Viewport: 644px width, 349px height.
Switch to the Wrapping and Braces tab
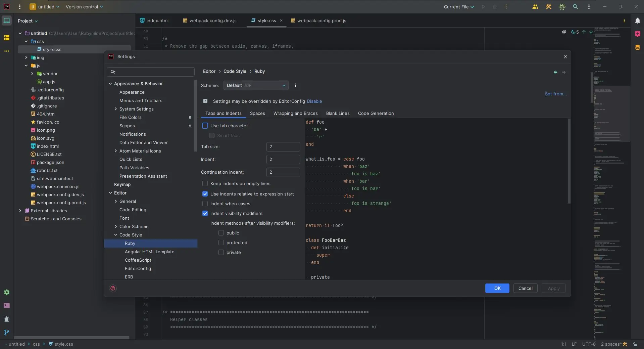[x=295, y=114]
